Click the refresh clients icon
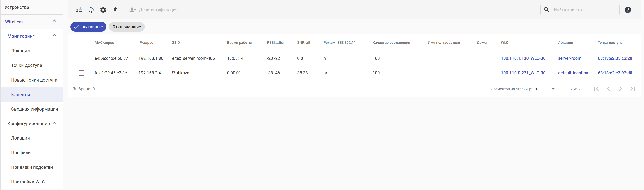Image resolution: width=644 pixels, height=190 pixels. coord(91,10)
